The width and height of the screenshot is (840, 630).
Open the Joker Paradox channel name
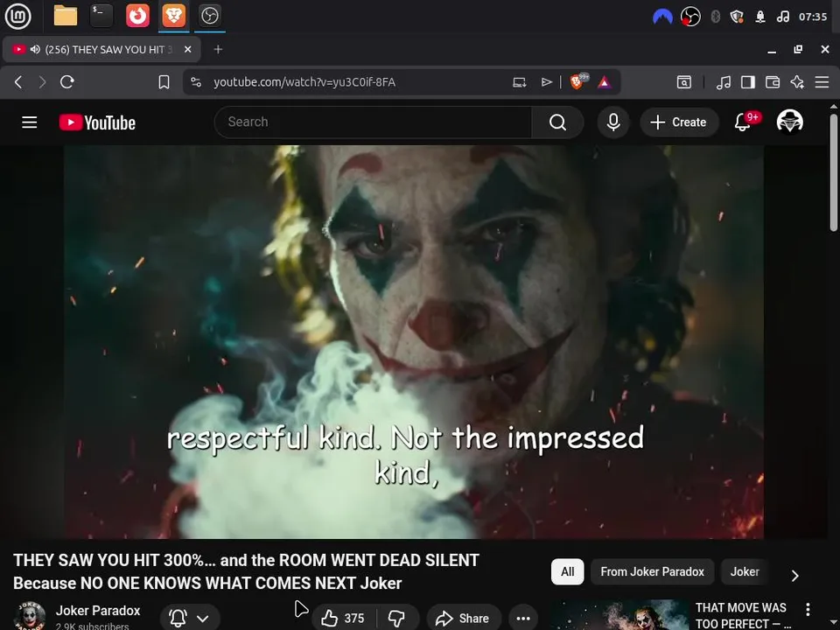[x=98, y=610]
